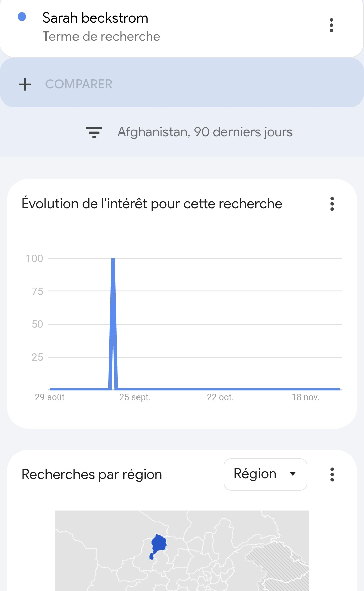Viewport: 364px width, 591px height.
Task: Open options menu for Recherches par région
Action: tap(332, 474)
